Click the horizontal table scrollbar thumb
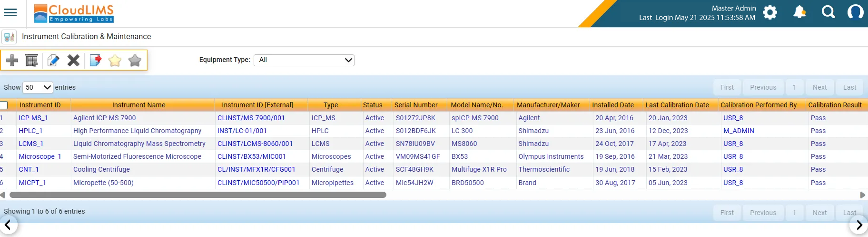Image resolution: width=868 pixels, height=237 pixels. 198,195
